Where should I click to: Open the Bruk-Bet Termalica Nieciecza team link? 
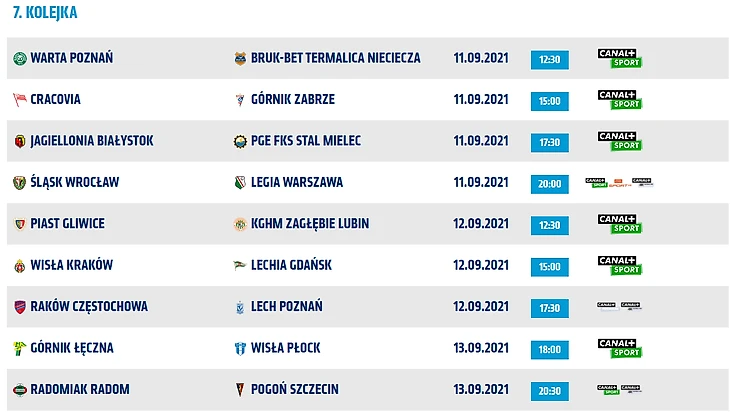click(x=336, y=58)
